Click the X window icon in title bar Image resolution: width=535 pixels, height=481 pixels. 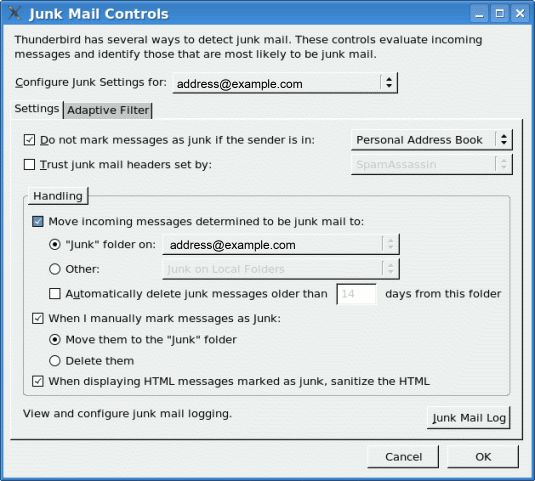click(x=15, y=13)
